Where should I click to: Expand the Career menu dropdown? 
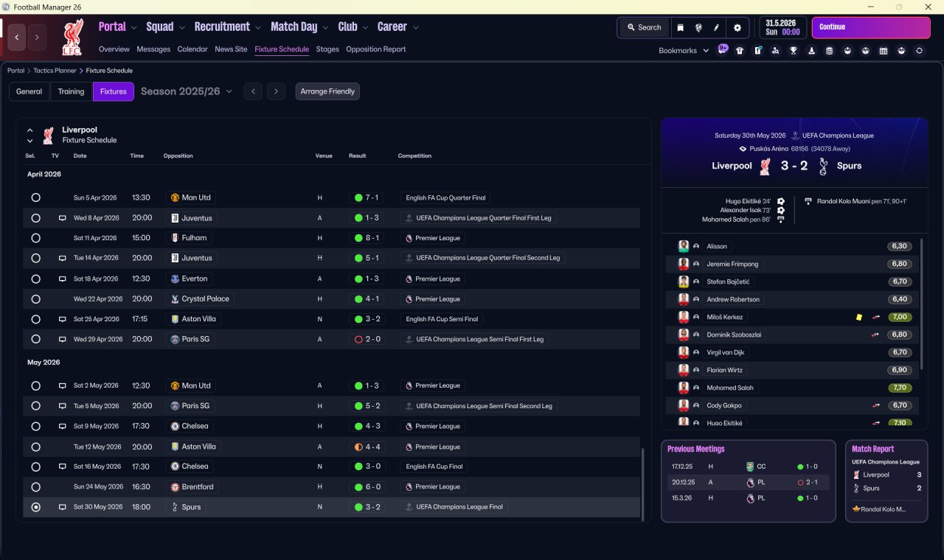(x=415, y=28)
